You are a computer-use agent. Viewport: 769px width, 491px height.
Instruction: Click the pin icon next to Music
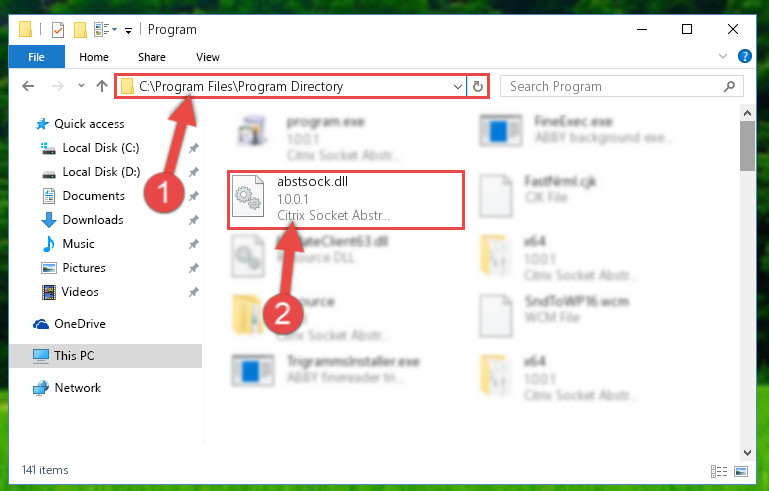(194, 244)
